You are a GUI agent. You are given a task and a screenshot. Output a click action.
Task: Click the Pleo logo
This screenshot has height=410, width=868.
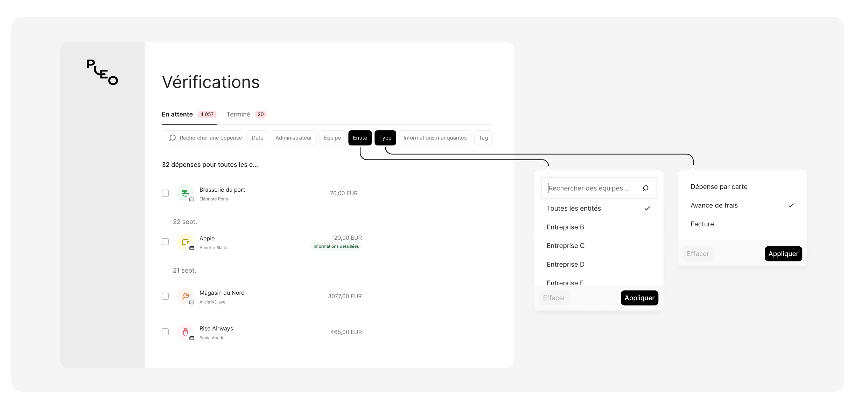tap(102, 72)
